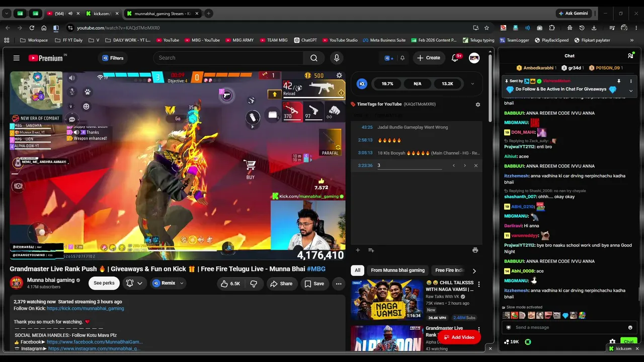The height and width of the screenshot is (362, 644).
Task: Start voice search with the microphone
Action: 337,58
